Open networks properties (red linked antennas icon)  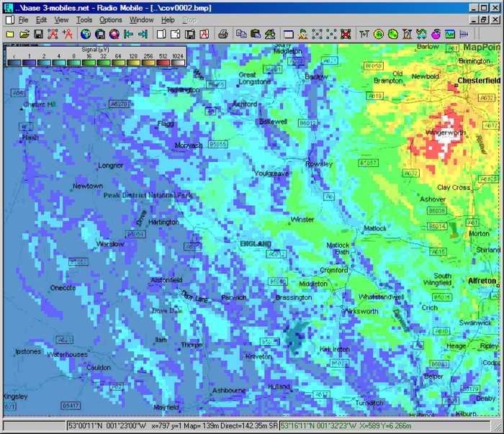[53, 34]
